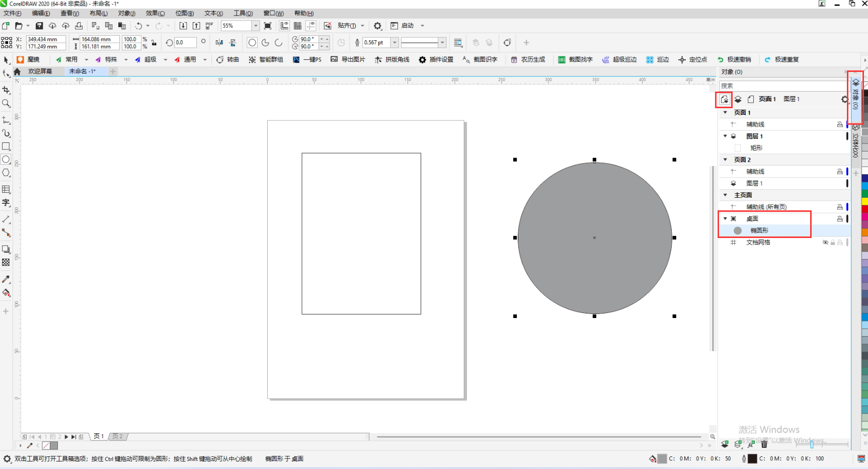Toggle visibility eye of 文档网格 layer
Viewport: 868px width, 469px height.
point(825,243)
